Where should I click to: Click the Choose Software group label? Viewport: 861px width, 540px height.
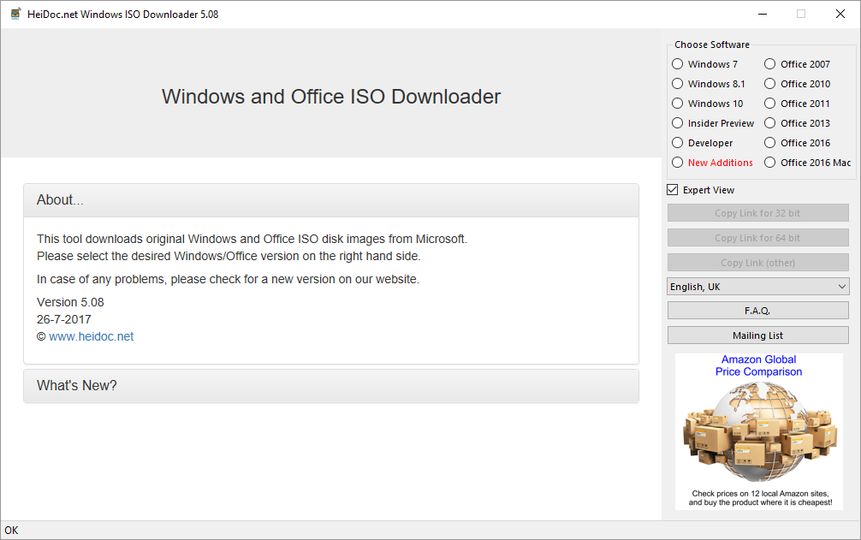tap(712, 44)
